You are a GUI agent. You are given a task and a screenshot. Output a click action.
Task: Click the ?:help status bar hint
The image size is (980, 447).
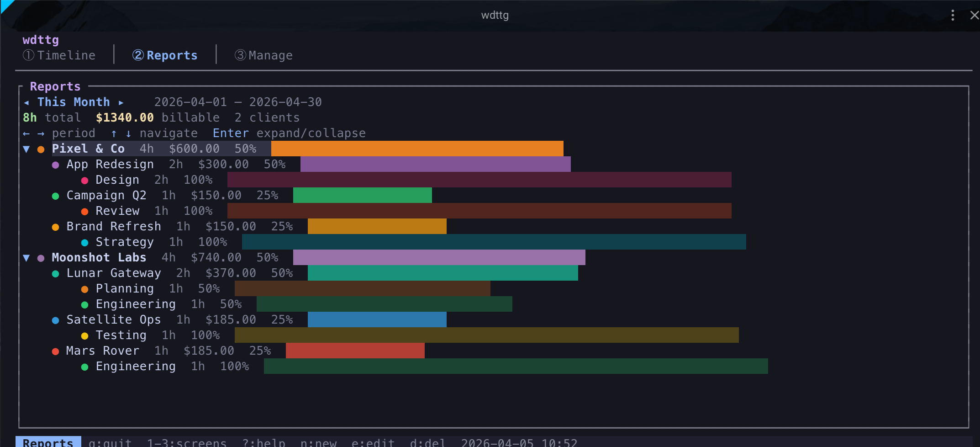pyautogui.click(x=263, y=442)
